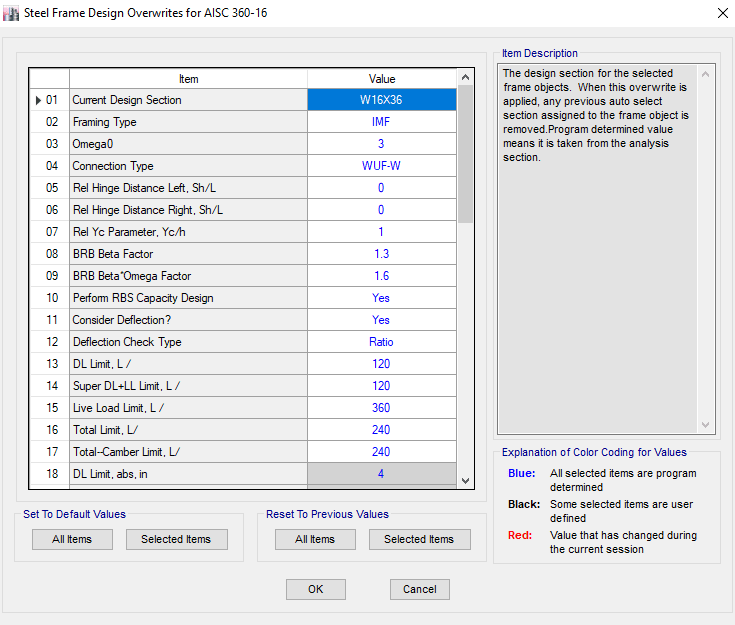Viewport: 735px width, 625px height.
Task: Click the application icon in the title bar
Action: (11, 13)
